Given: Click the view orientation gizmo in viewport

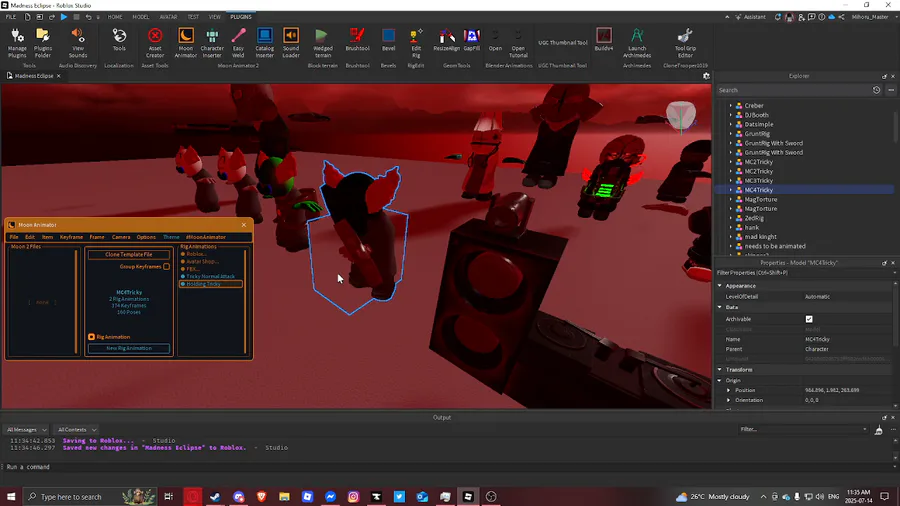Looking at the screenshot, I should tap(681, 116).
